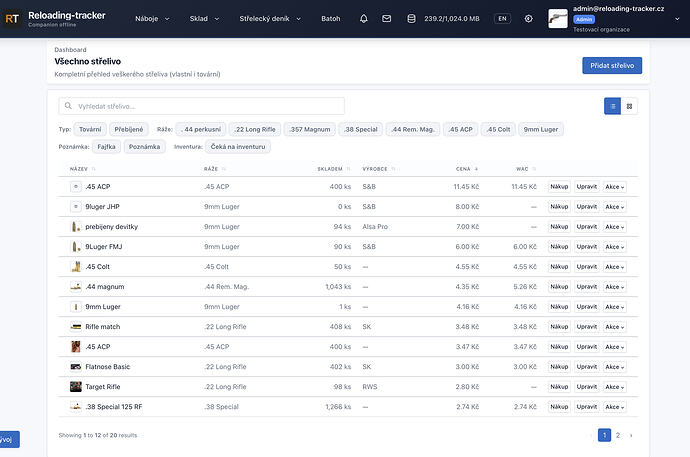Open Akce dropdown for .38 Special 125 RF
690x457 pixels.
(x=614, y=407)
